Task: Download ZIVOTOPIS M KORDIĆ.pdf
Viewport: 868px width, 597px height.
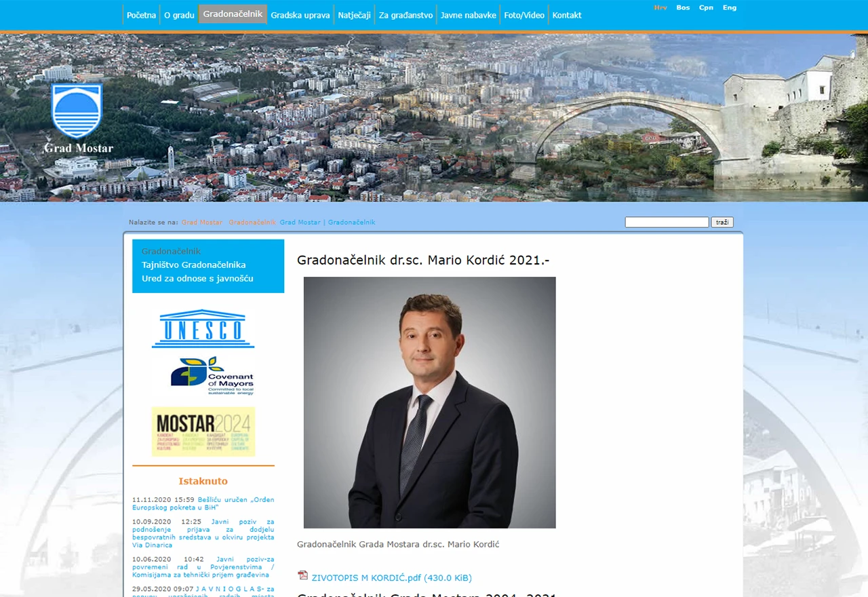Action: 391,578
